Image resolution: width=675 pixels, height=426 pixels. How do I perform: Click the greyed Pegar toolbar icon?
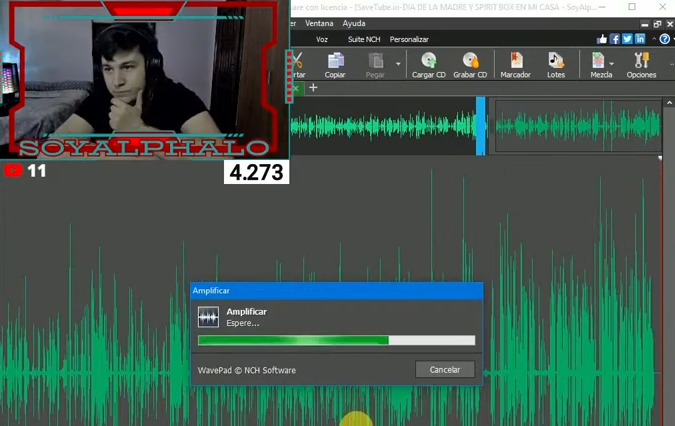pos(375,65)
